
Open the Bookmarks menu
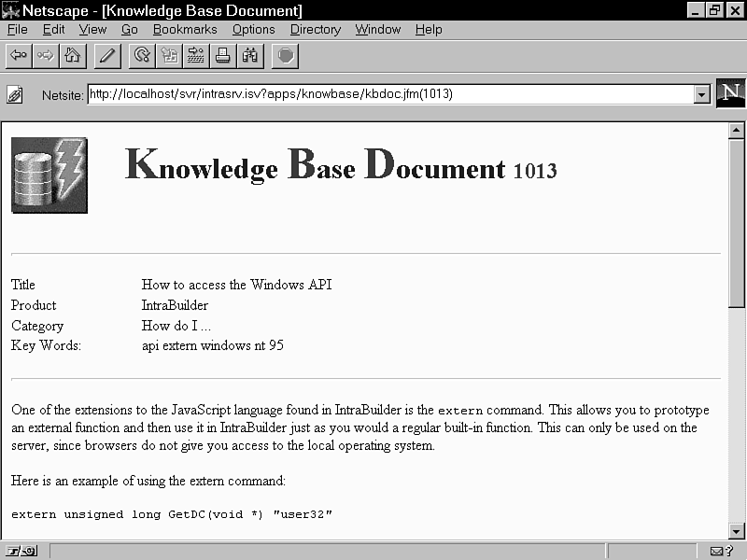click(x=185, y=29)
